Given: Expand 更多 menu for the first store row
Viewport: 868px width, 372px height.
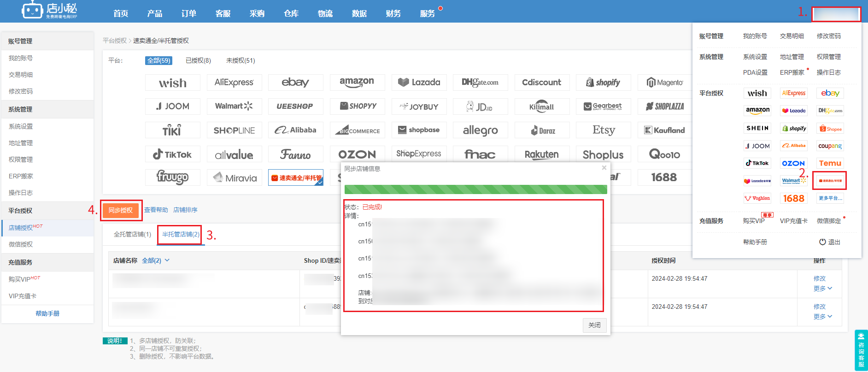Looking at the screenshot, I should (823, 288).
